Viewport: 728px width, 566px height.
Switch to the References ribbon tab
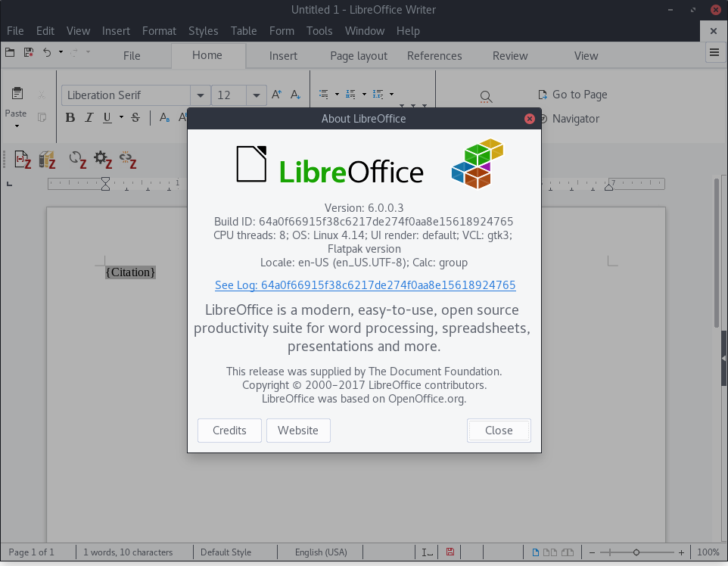point(434,56)
